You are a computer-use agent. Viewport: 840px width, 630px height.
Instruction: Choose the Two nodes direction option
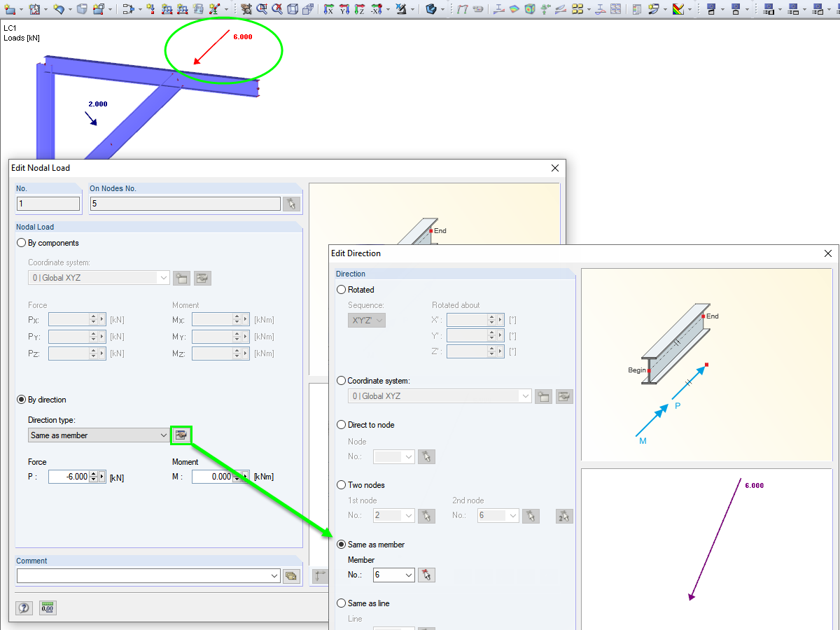coord(341,485)
